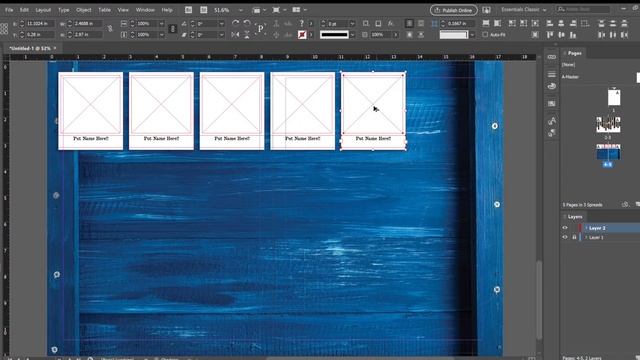Screen dimensions: 640x360
Task: Click the reference point locator grid
Action: pyautogui.click(x=4, y=29)
